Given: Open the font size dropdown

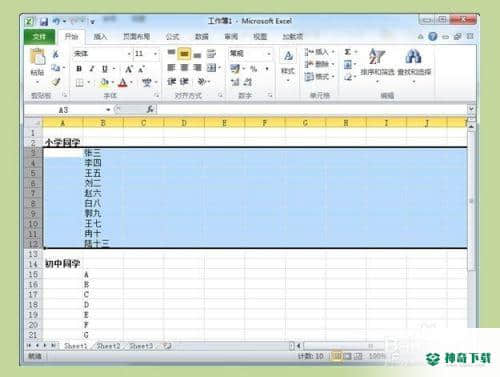Looking at the screenshot, I should click(x=155, y=54).
